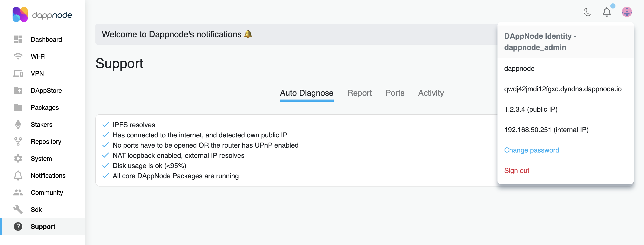This screenshot has width=644, height=245.
Task: Click the Change password link
Action: coord(532,150)
